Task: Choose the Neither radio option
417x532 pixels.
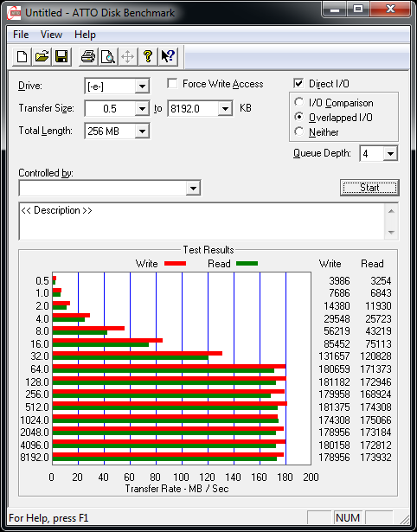Action: (299, 131)
